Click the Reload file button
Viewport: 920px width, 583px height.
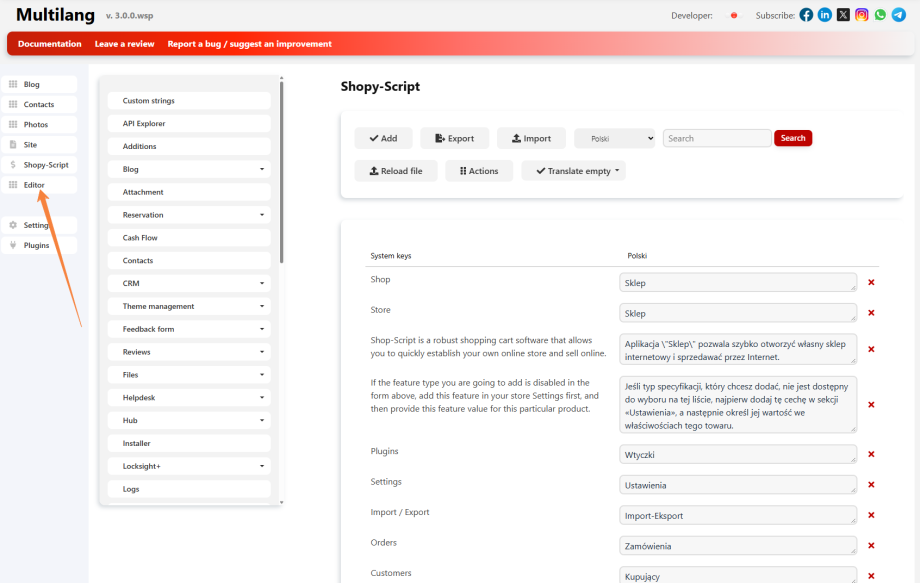pos(396,171)
